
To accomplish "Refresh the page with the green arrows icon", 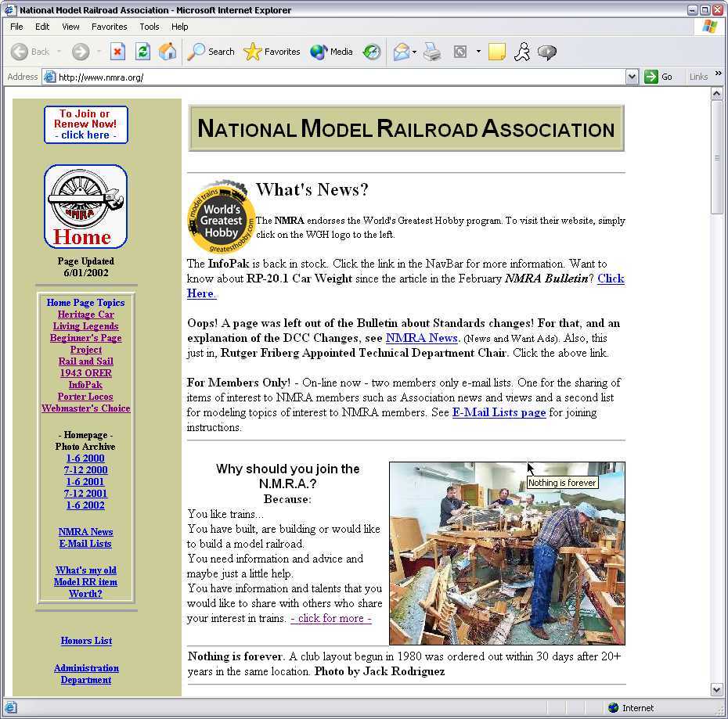I will 142,52.
